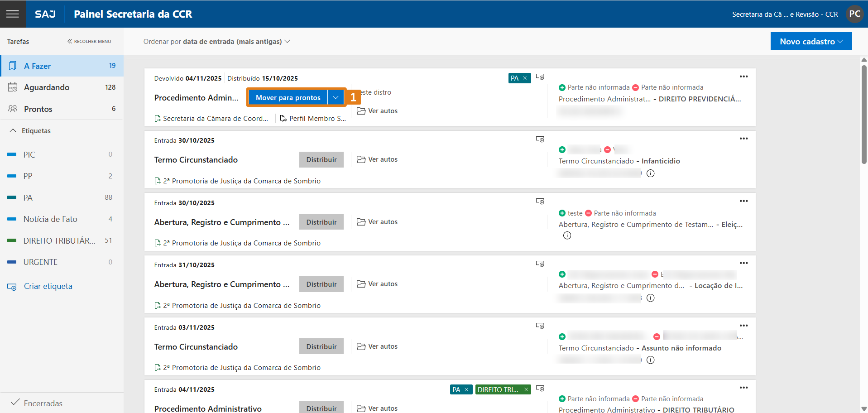This screenshot has height=413, width=868.
Task: Click add-tag icon on first Procedimento card
Action: pos(540,77)
